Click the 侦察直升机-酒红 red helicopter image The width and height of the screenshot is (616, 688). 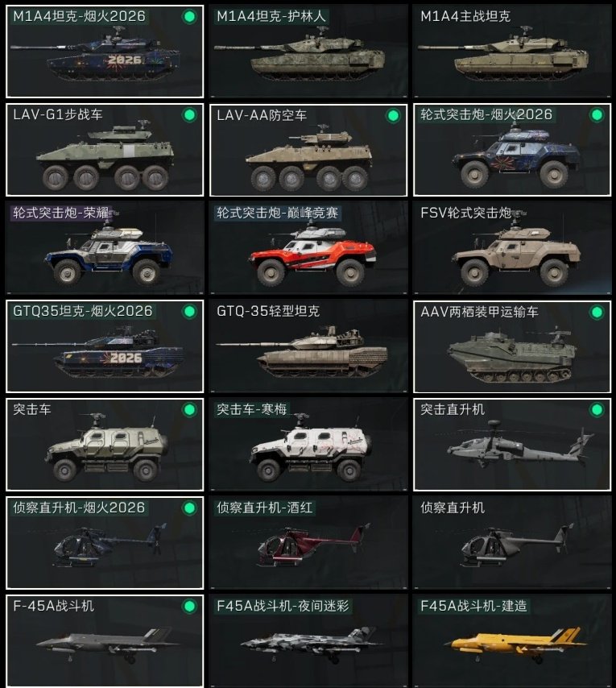(314, 545)
